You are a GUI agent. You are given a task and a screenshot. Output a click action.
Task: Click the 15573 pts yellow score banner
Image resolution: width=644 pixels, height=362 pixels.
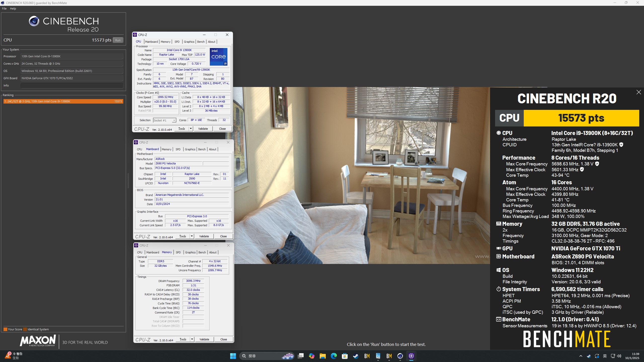[x=581, y=118]
